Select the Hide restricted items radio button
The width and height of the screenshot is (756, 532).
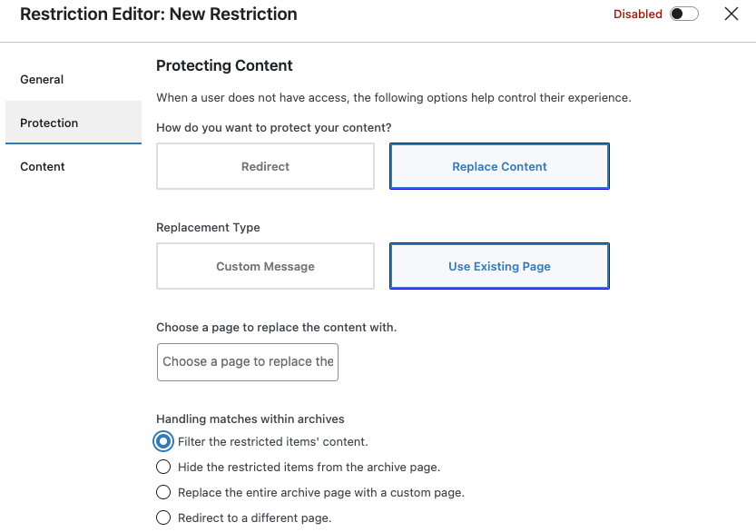coord(163,467)
